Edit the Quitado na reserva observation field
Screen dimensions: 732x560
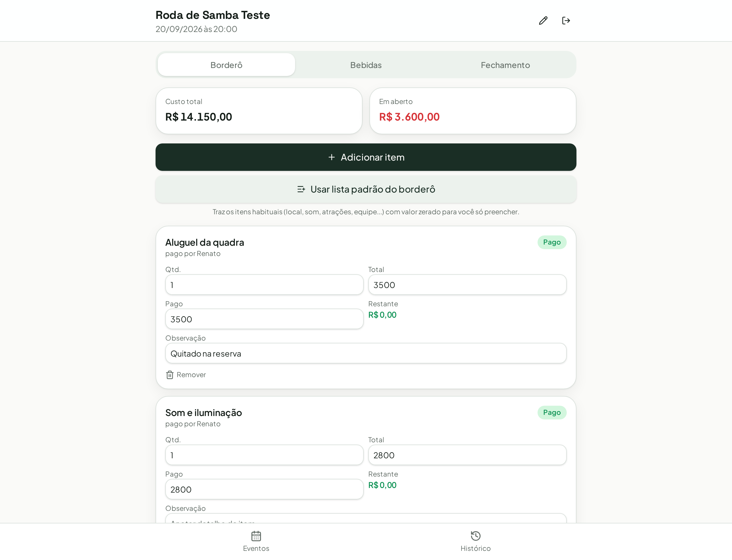coord(366,353)
